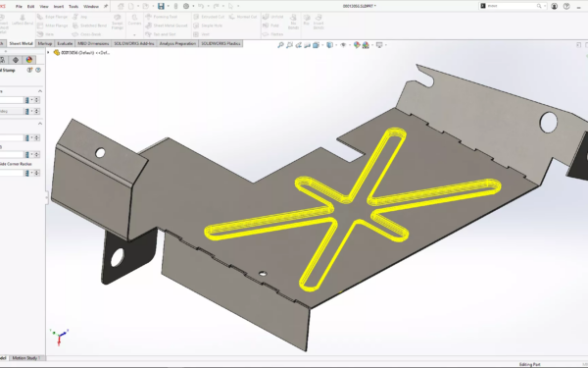
Task: Click the Display Style cube icon
Action: point(329,45)
